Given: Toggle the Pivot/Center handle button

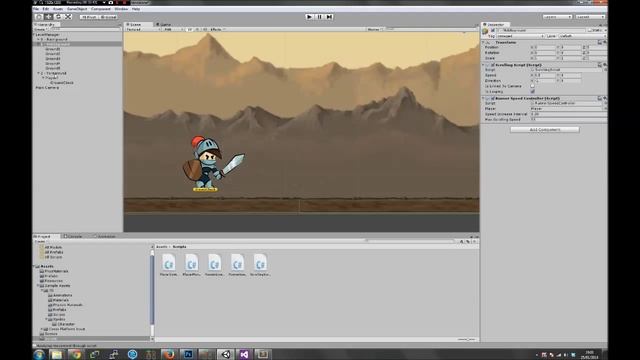Looking at the screenshot, I should (x=89, y=17).
